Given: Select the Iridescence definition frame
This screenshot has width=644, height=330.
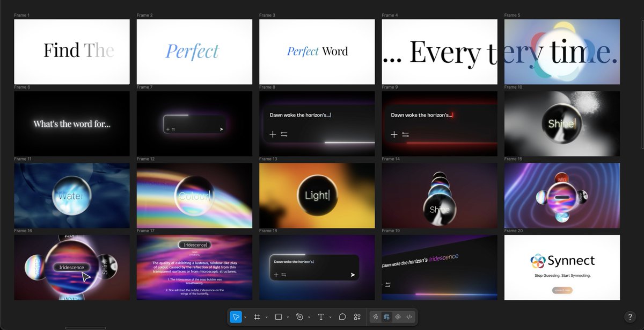Looking at the screenshot, I should 194,268.
